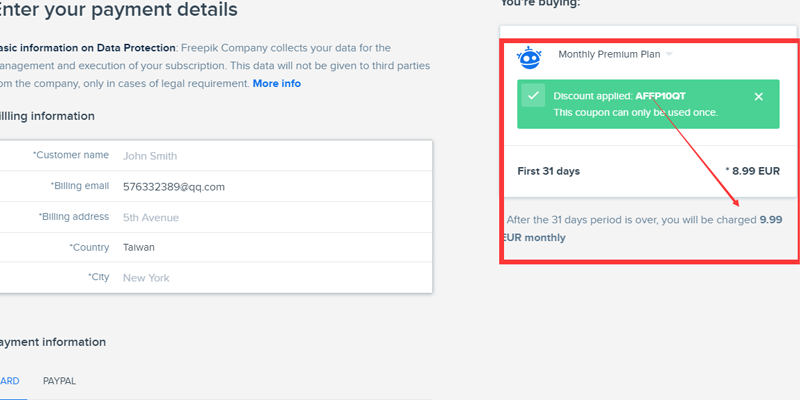Screen dimensions: 800x400
Task: Select the City input field
Action: point(270,277)
